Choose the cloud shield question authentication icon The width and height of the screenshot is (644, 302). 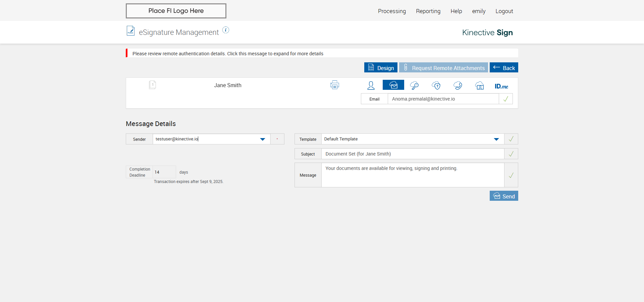point(436,85)
